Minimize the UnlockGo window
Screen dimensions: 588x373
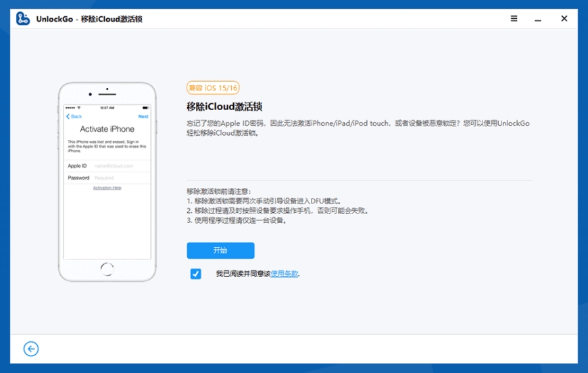coord(538,19)
